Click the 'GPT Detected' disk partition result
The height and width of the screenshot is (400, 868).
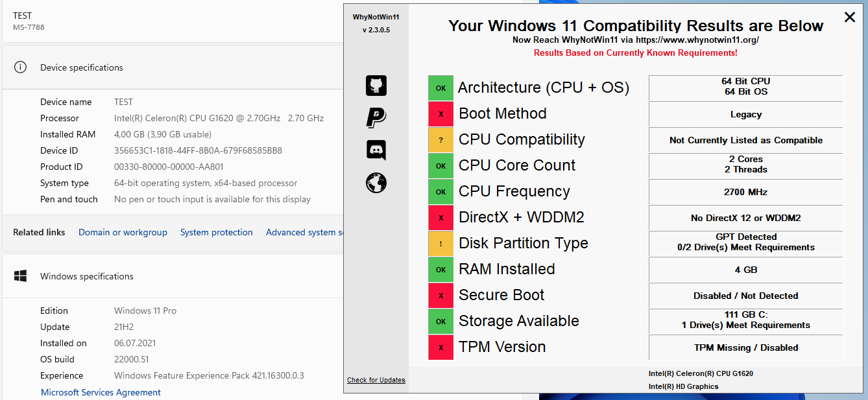pos(746,237)
